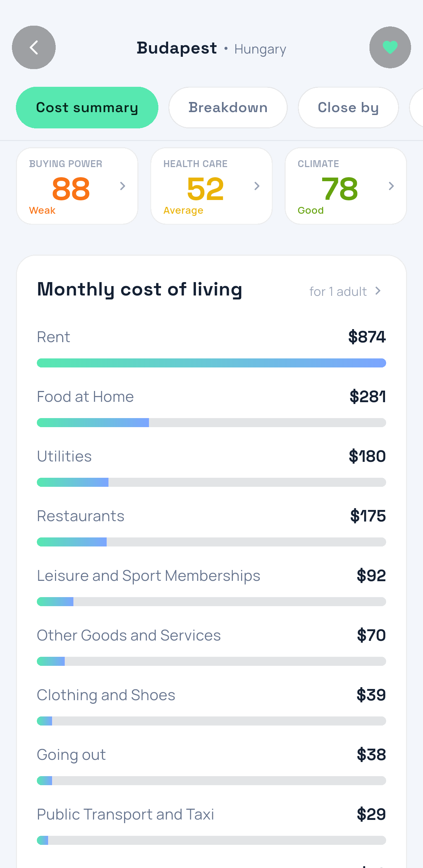The height and width of the screenshot is (868, 423).
Task: Click the Rent cost bar
Action: point(211,363)
